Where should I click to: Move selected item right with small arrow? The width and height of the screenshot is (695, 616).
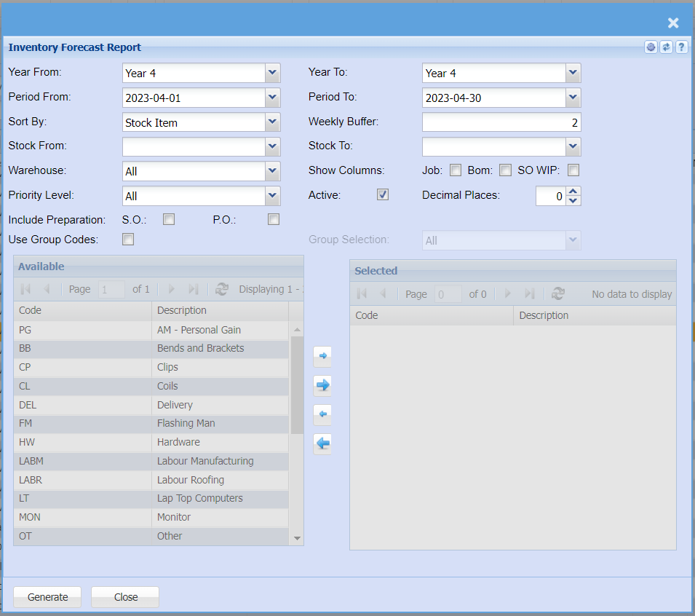pyautogui.click(x=322, y=356)
